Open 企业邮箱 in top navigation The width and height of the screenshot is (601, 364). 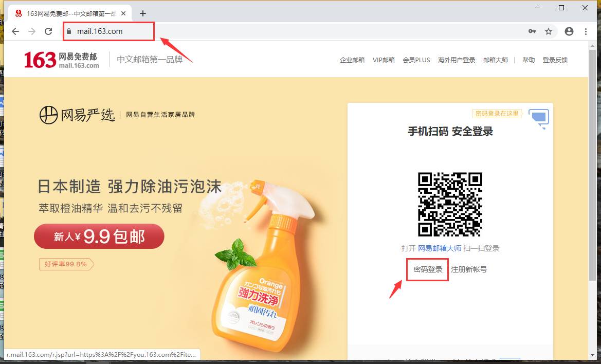tap(352, 60)
